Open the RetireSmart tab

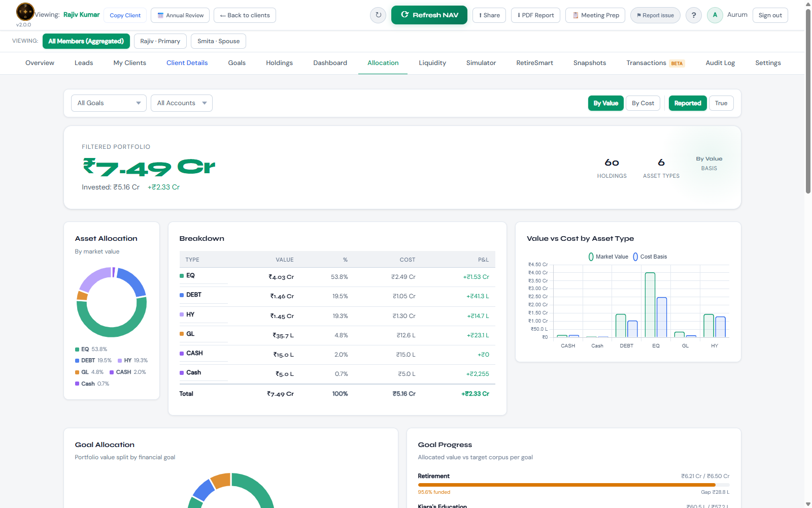(535, 63)
